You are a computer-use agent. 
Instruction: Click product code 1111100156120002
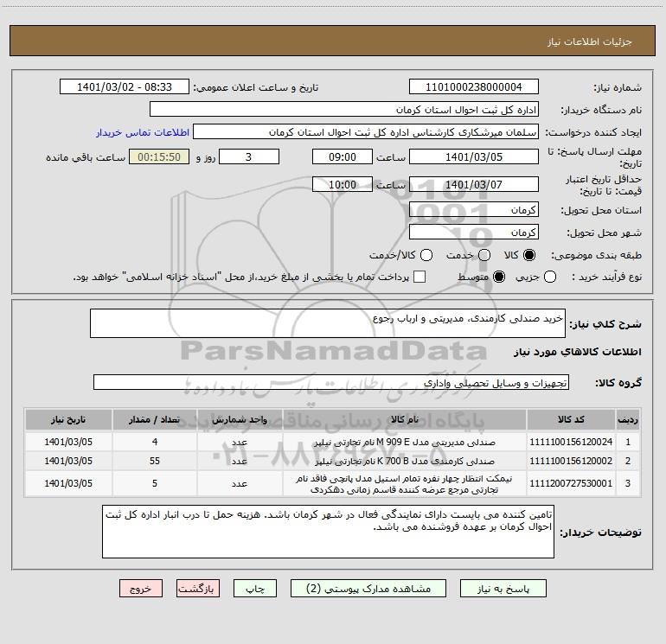click(571, 461)
